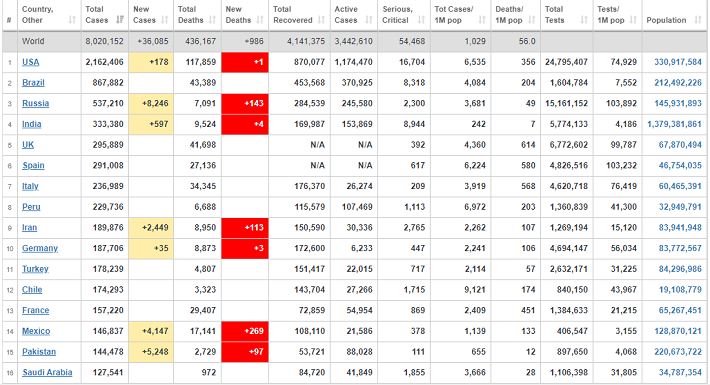Image resolution: width=710 pixels, height=385 pixels.
Task: Sort by Total Tests column arrows
Action: (585, 20)
